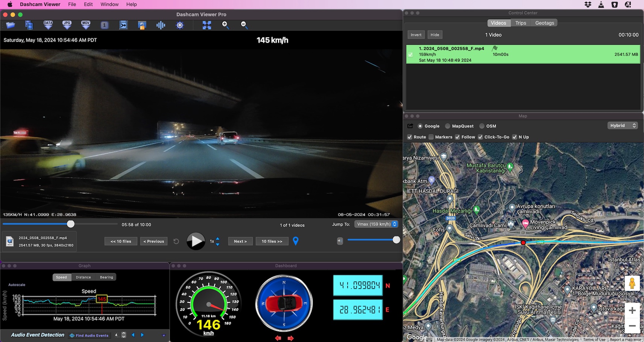Mute audio using the speaker icon
The image size is (644, 342).
coord(340,241)
